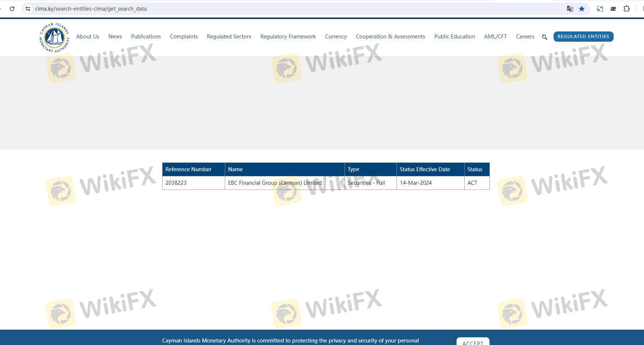
Task: Click the browser reload page icon
Action: [12, 9]
